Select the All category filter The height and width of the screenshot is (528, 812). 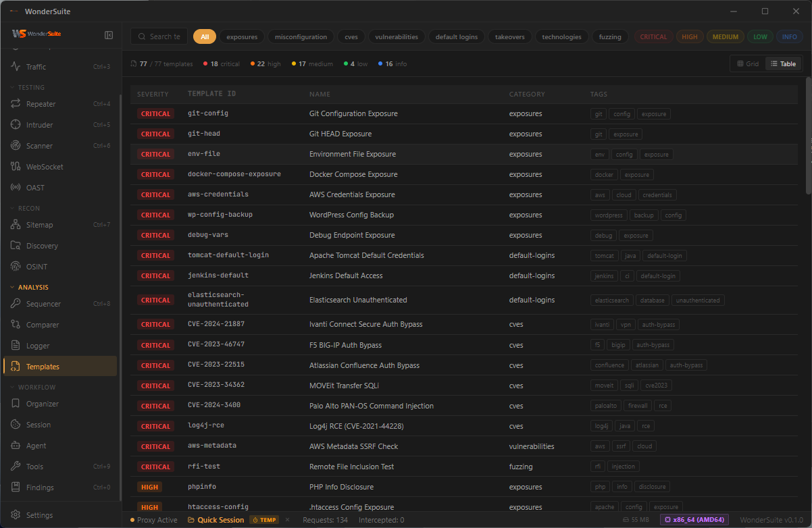[x=205, y=37]
